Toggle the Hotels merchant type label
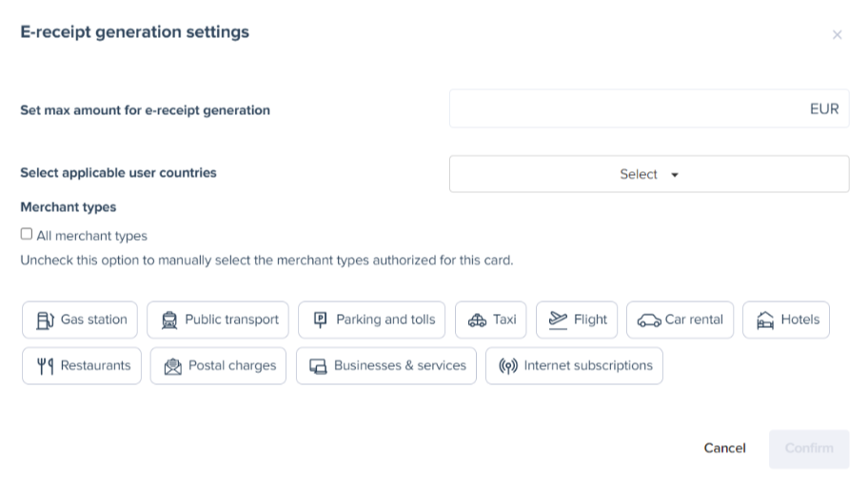Viewport: 868px width, 486px height. point(799,320)
